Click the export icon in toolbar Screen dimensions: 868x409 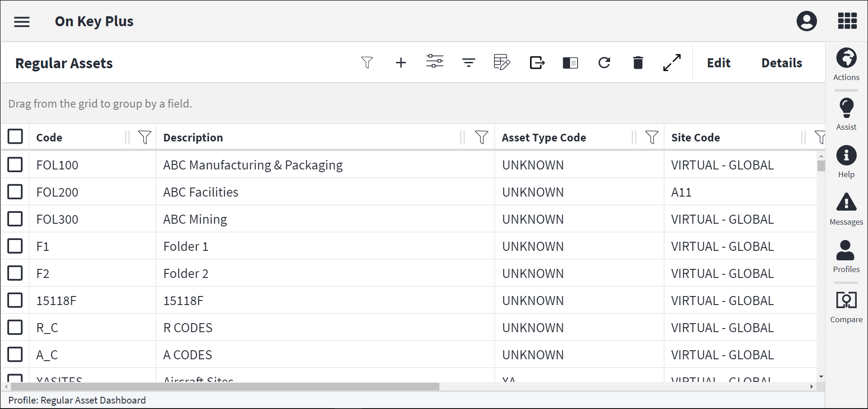[537, 63]
